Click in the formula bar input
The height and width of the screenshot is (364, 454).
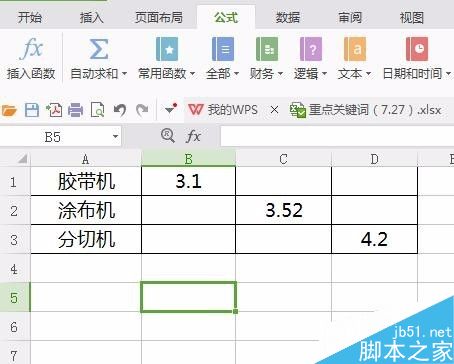click(337, 136)
